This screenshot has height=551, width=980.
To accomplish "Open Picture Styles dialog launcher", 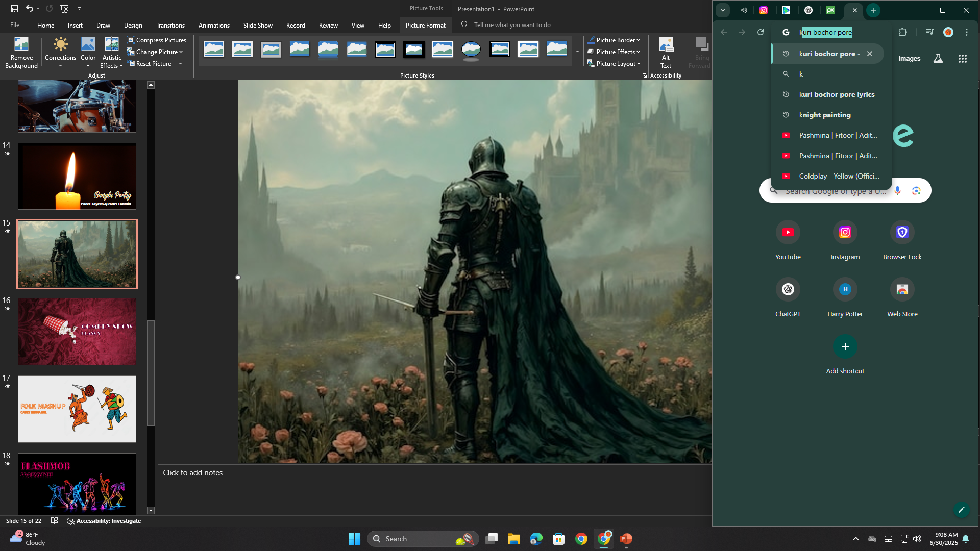I will (x=645, y=76).
